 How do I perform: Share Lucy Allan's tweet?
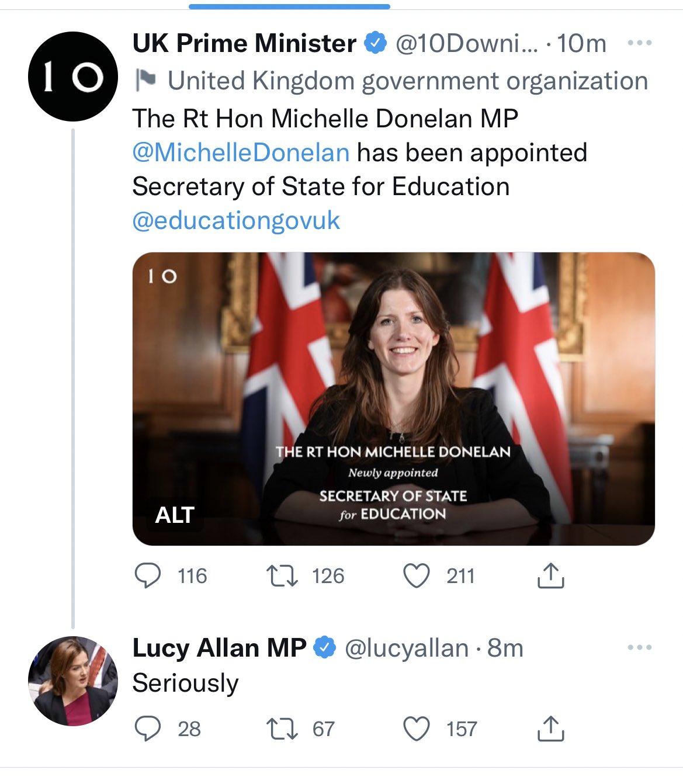550,729
